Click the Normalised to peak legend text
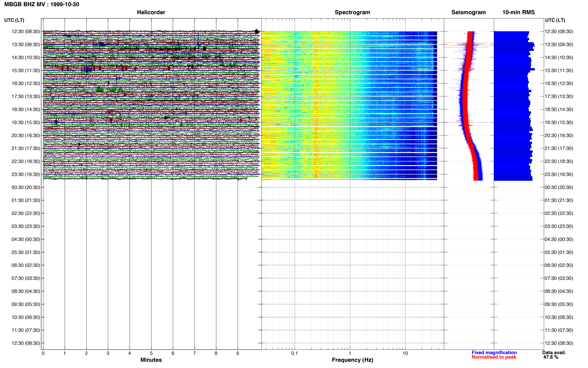588x368 pixels. point(494,357)
